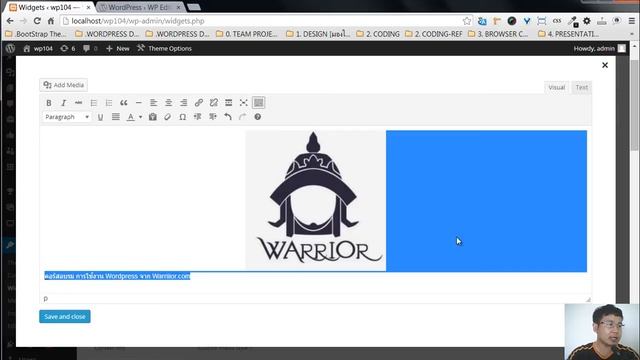The width and height of the screenshot is (640, 360).
Task: Go back in the browser
Action: pos(10,21)
